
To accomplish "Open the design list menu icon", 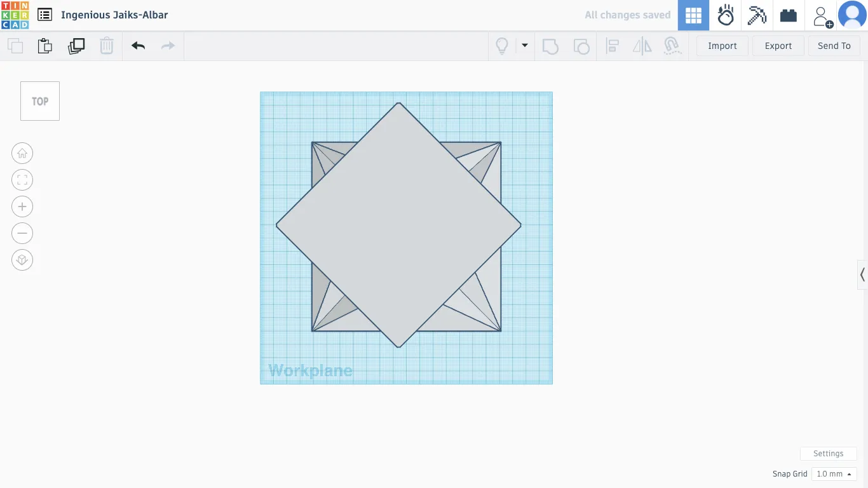I will (x=44, y=15).
